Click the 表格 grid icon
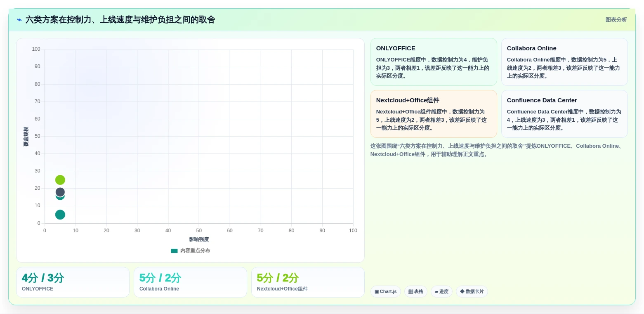Image resolution: width=644 pixels, height=314 pixels. click(410, 291)
